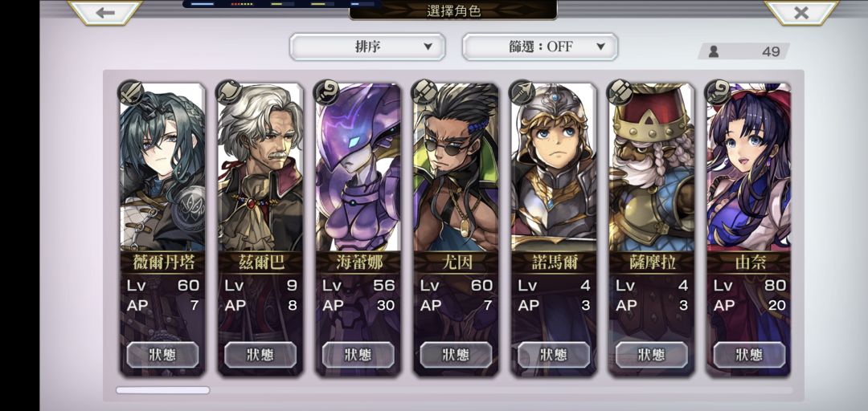Click the staff icon on 由奈's card
Screen dimensions: 868x411
(x=718, y=92)
